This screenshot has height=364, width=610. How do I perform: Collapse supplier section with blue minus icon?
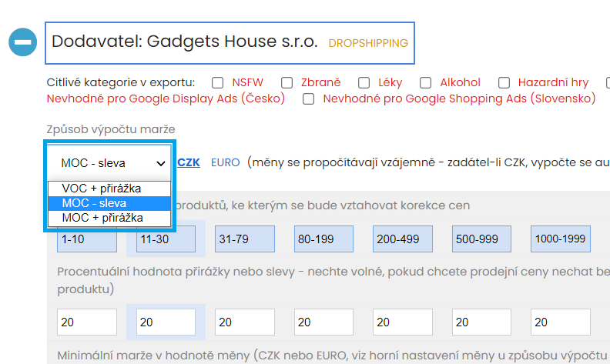[x=23, y=42]
